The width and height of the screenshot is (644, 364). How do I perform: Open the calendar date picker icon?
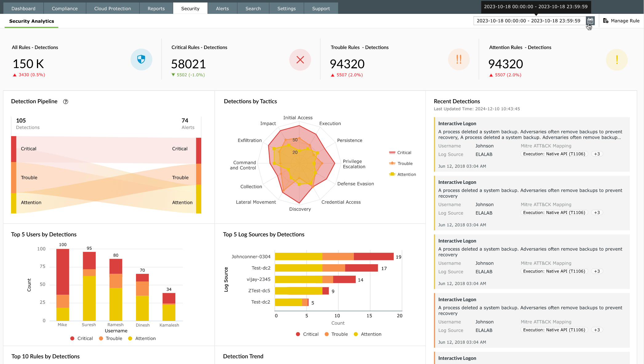[590, 21]
